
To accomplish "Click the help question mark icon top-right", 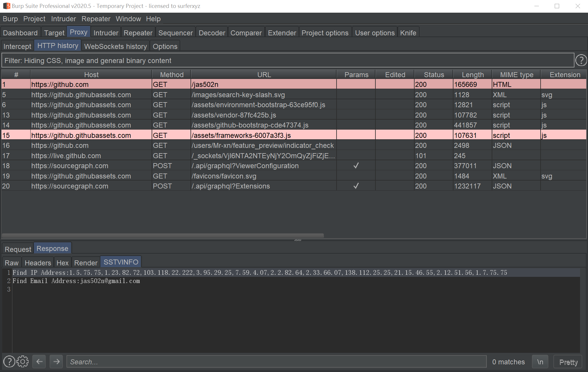I will [582, 60].
